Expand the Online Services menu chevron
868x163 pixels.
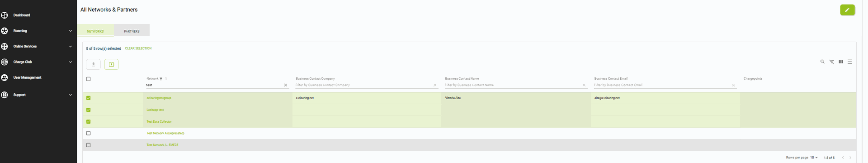coord(70,46)
